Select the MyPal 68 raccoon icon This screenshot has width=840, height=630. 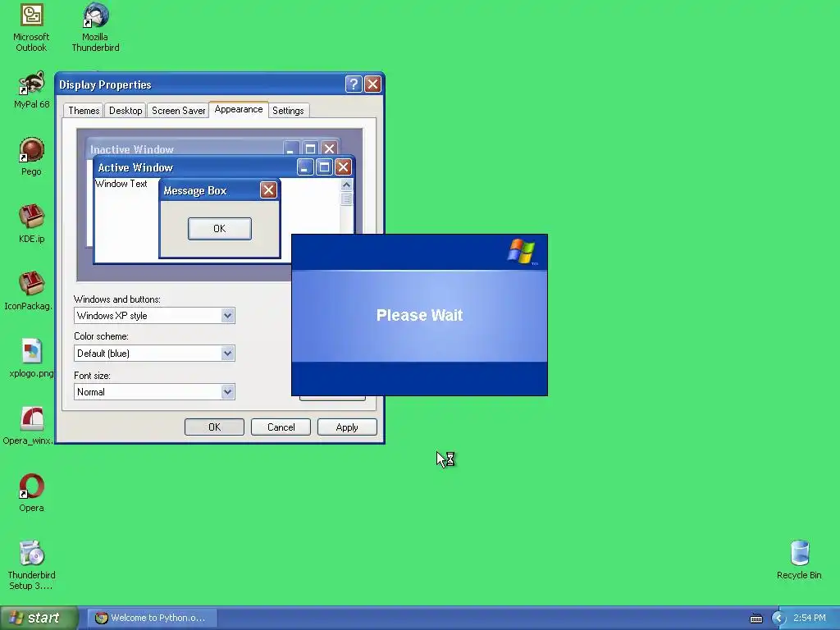31,90
